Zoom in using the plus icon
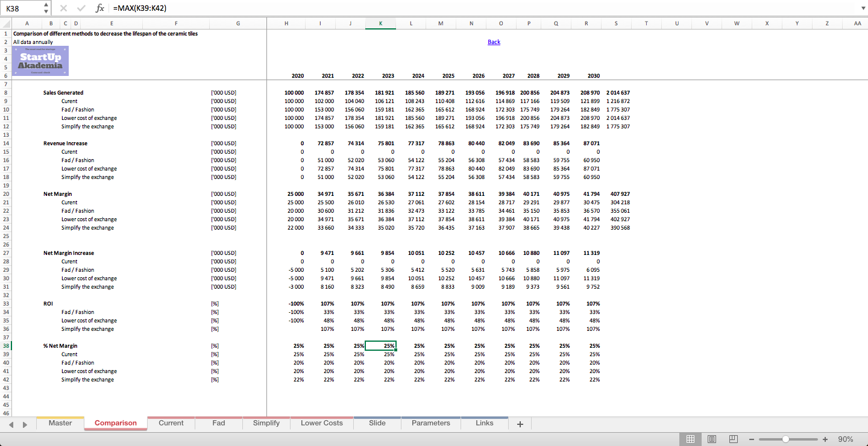 coord(825,439)
